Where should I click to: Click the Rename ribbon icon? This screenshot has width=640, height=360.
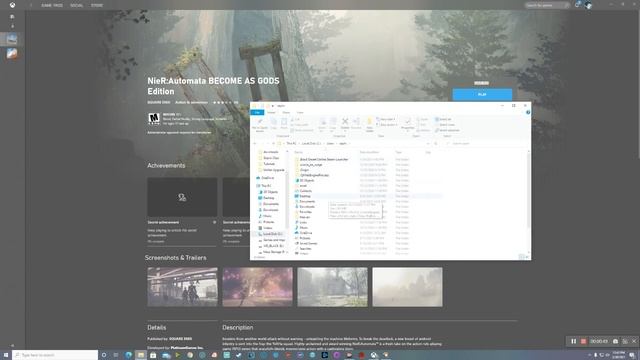pos(356,123)
